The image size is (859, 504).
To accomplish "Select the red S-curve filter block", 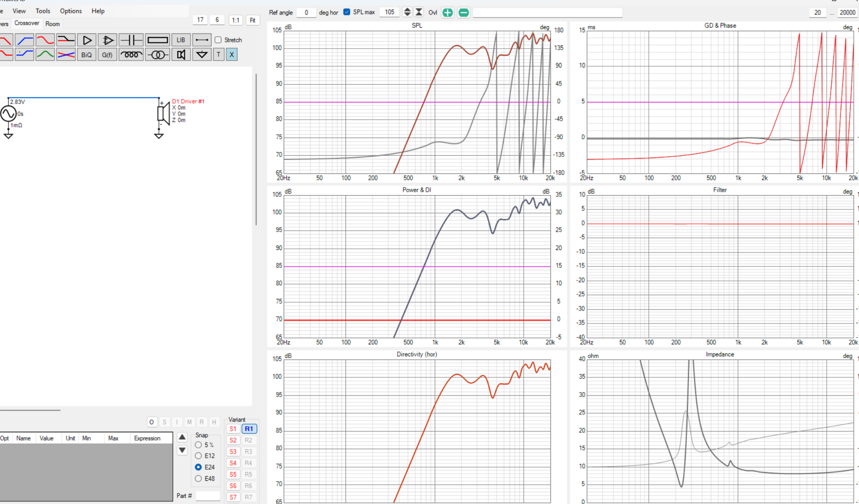I will [x=45, y=40].
